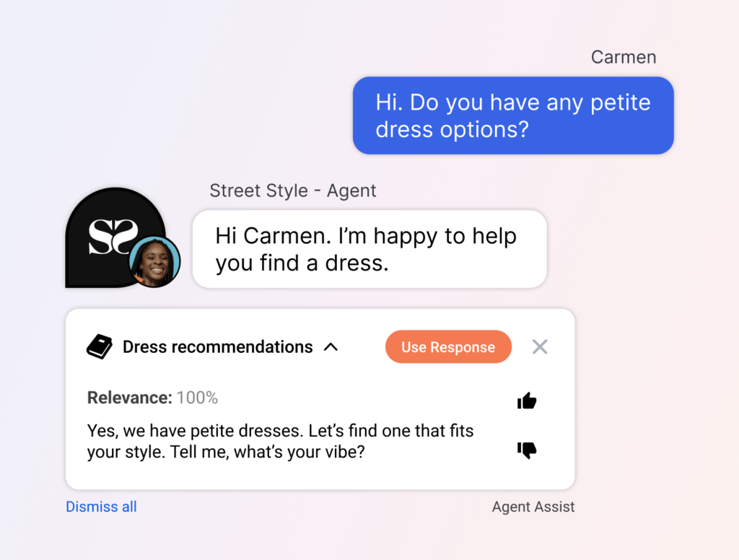Click the agent's round profile photo
Viewport: 739px width, 560px height.
pos(154,261)
